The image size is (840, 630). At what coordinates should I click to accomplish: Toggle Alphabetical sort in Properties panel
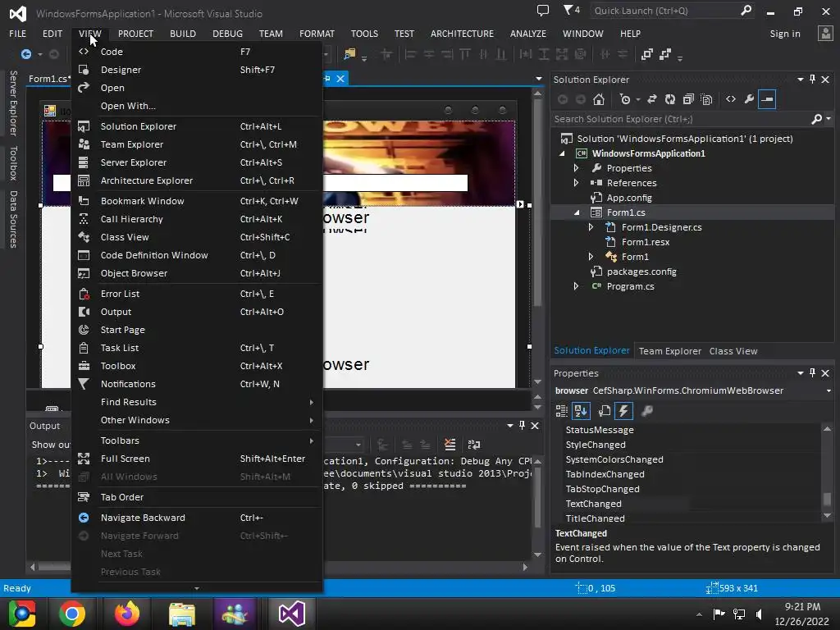pos(582,411)
